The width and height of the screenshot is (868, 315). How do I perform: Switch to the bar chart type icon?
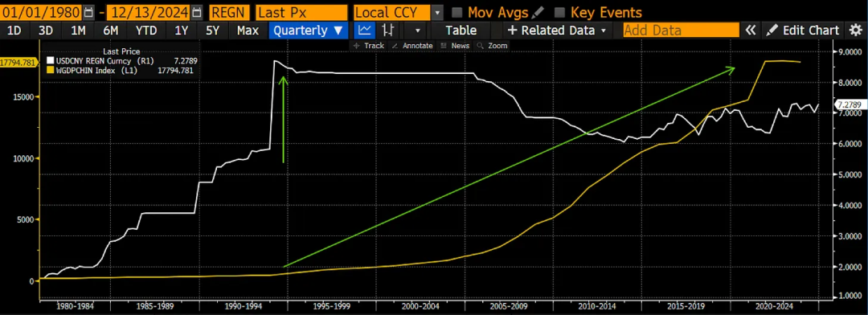tap(389, 30)
